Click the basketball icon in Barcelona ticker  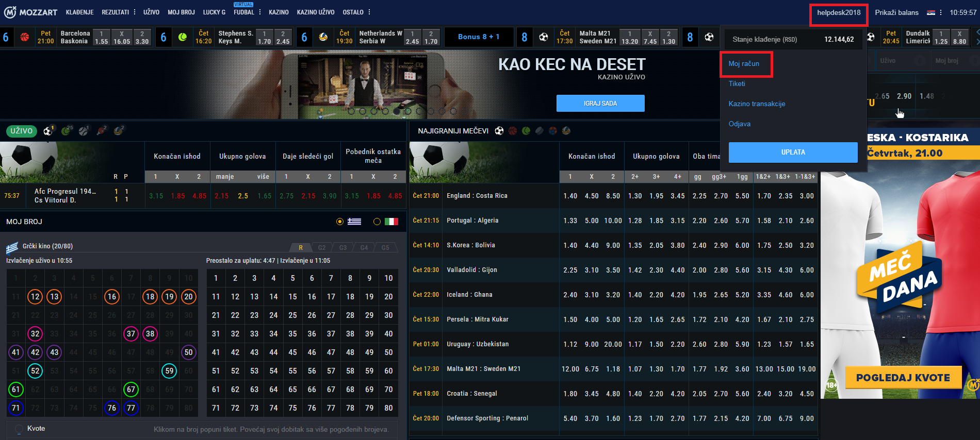click(x=25, y=37)
